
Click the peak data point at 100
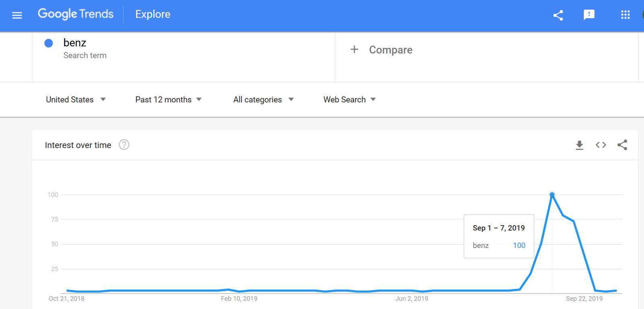click(552, 195)
